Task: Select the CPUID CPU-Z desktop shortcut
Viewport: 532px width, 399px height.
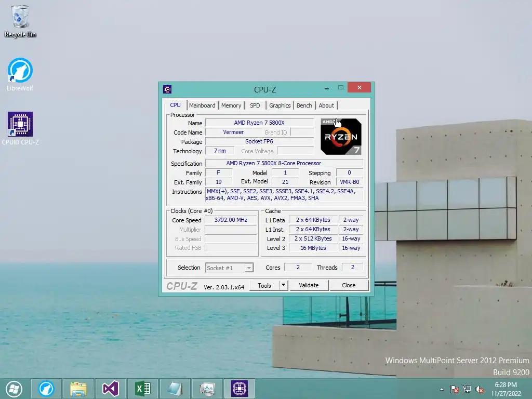Action: pyautogui.click(x=20, y=129)
